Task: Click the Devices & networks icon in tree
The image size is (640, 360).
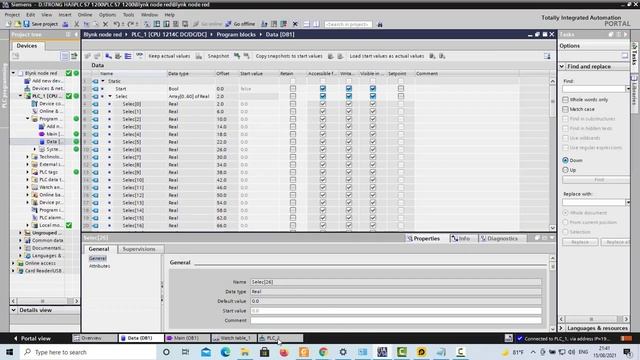Action: (27, 88)
